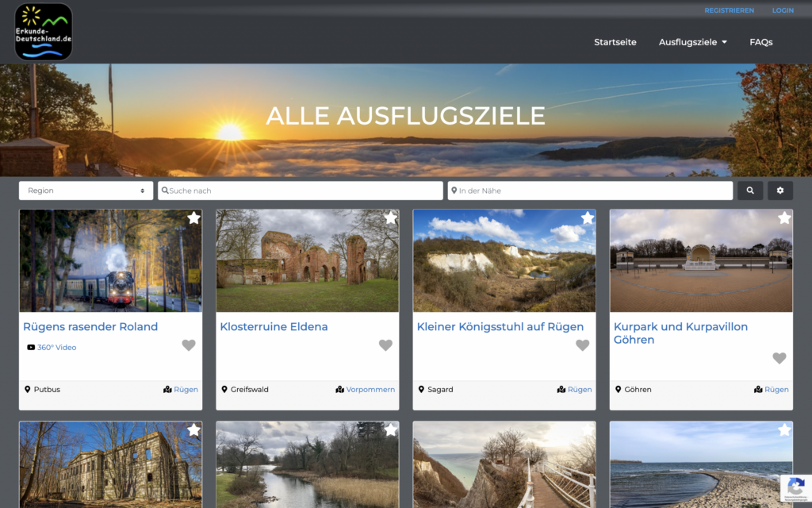Click the 360° Video camera icon on Rügens rasender Roland
Image resolution: width=812 pixels, height=508 pixels.
30,346
